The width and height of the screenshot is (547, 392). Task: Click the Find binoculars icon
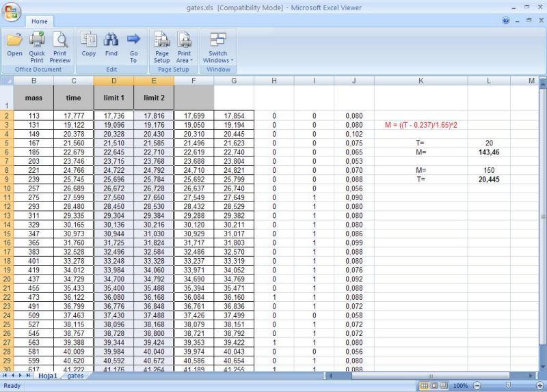111,44
